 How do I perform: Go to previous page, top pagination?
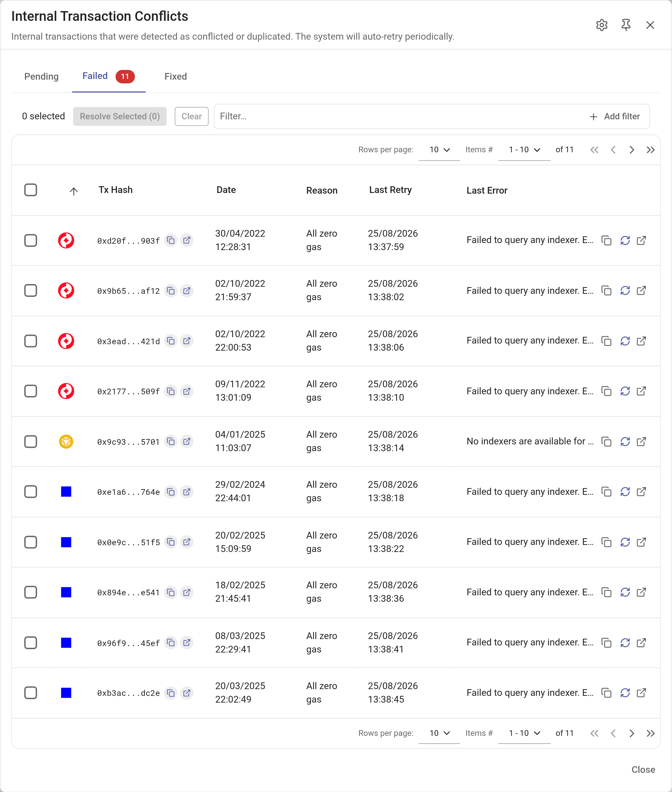(x=613, y=150)
